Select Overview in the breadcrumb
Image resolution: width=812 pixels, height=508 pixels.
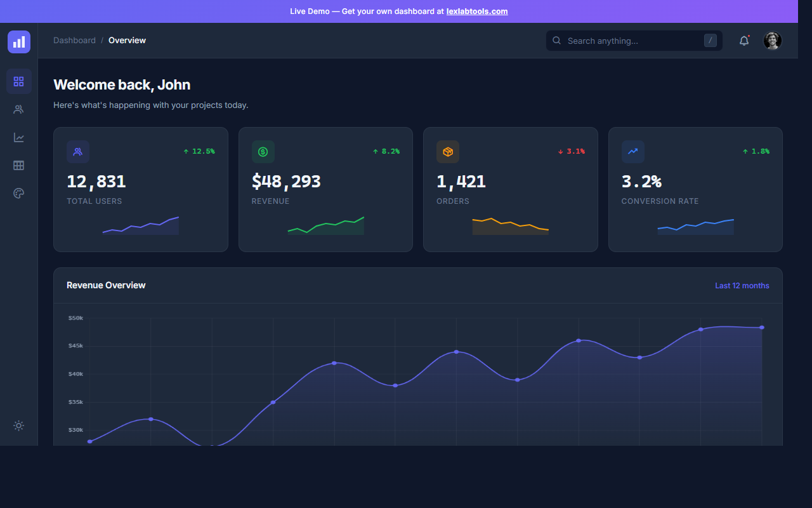[x=127, y=40]
